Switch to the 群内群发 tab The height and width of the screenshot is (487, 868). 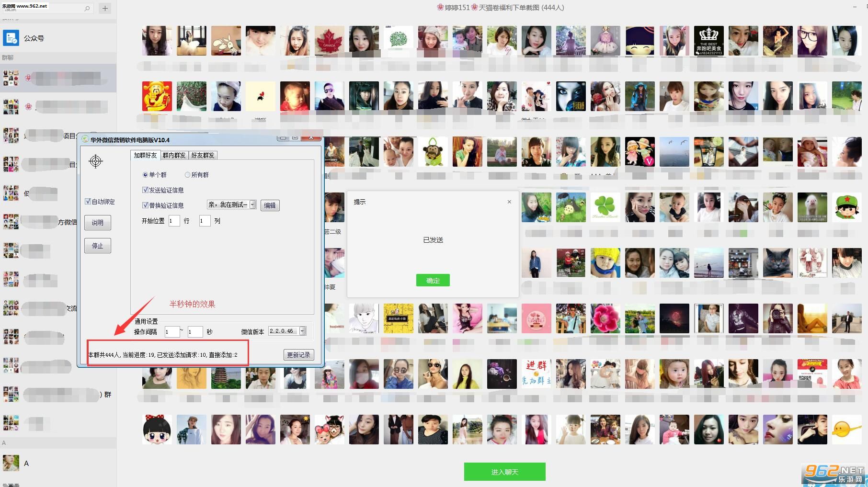point(174,155)
